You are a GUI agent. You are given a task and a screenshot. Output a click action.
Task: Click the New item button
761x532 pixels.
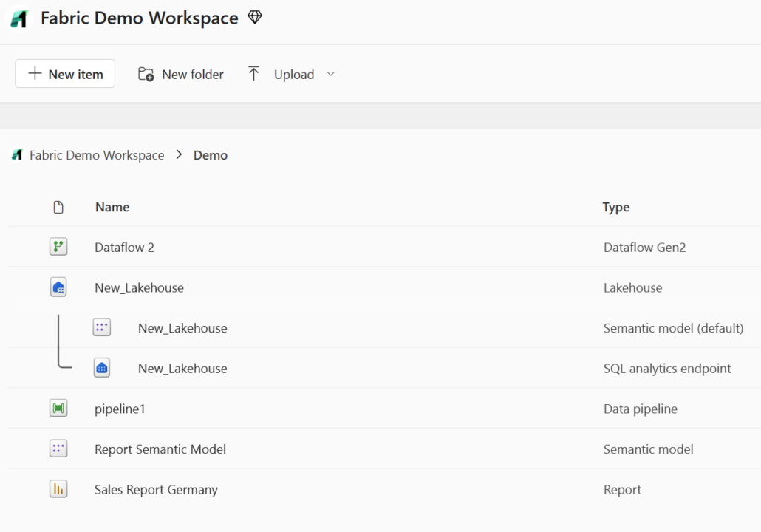pos(65,74)
